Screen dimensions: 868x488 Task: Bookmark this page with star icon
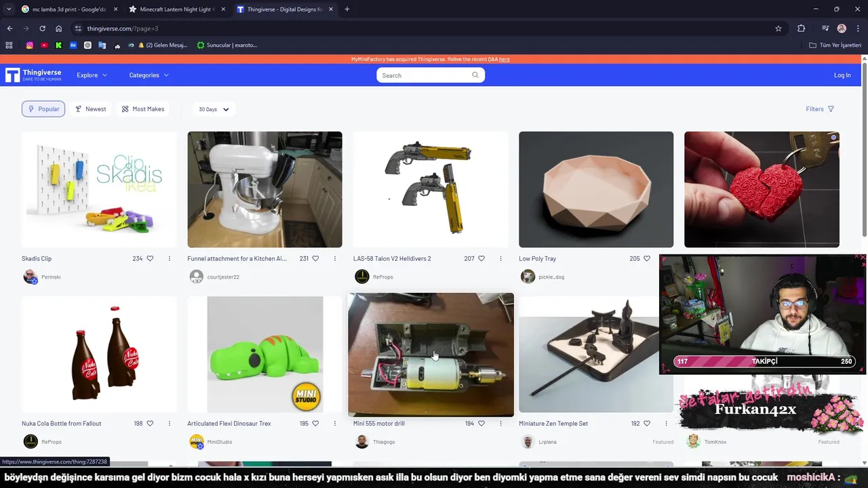[778, 28]
